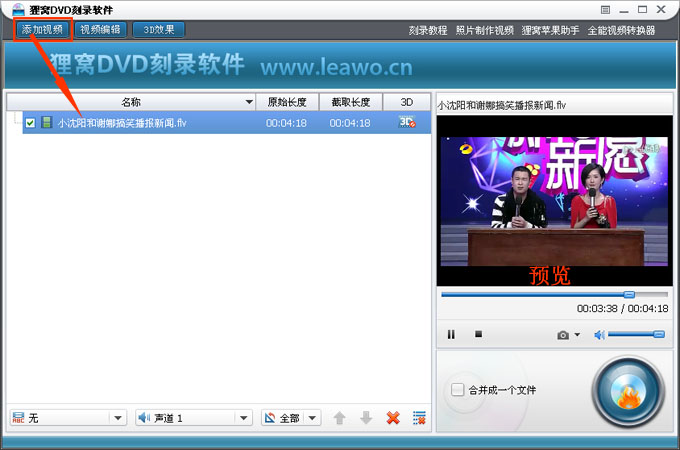Expand the snapshot options arrow
Image resolution: width=680 pixels, height=450 pixels.
[x=577, y=334]
